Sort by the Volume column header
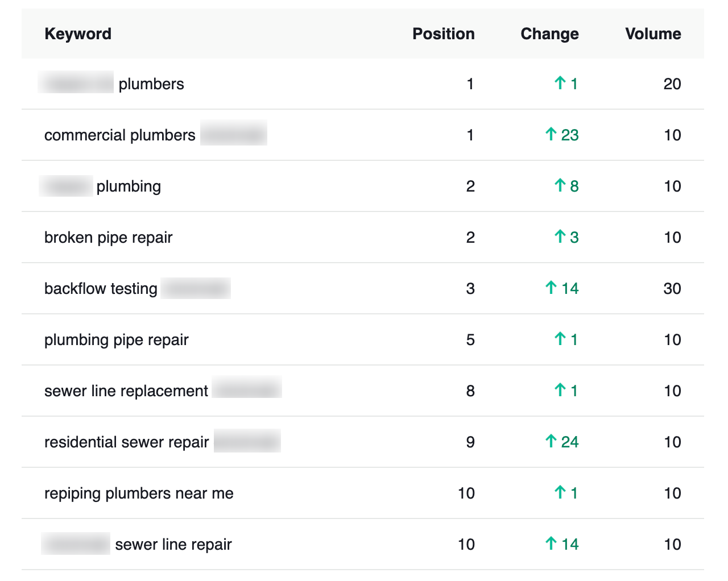 point(653,34)
